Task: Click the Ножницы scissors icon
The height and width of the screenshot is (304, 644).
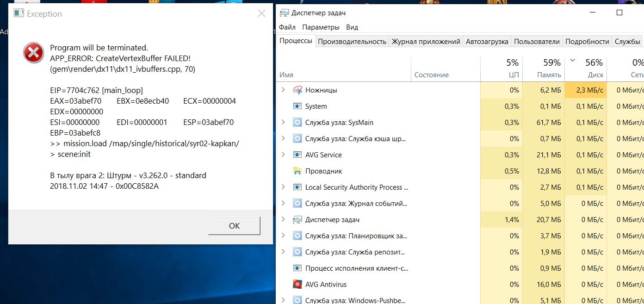Action: pyautogui.click(x=297, y=90)
